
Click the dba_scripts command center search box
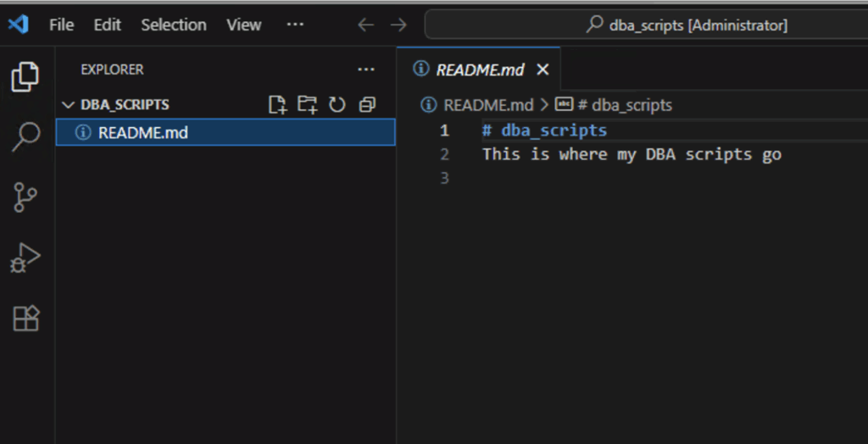tap(687, 25)
